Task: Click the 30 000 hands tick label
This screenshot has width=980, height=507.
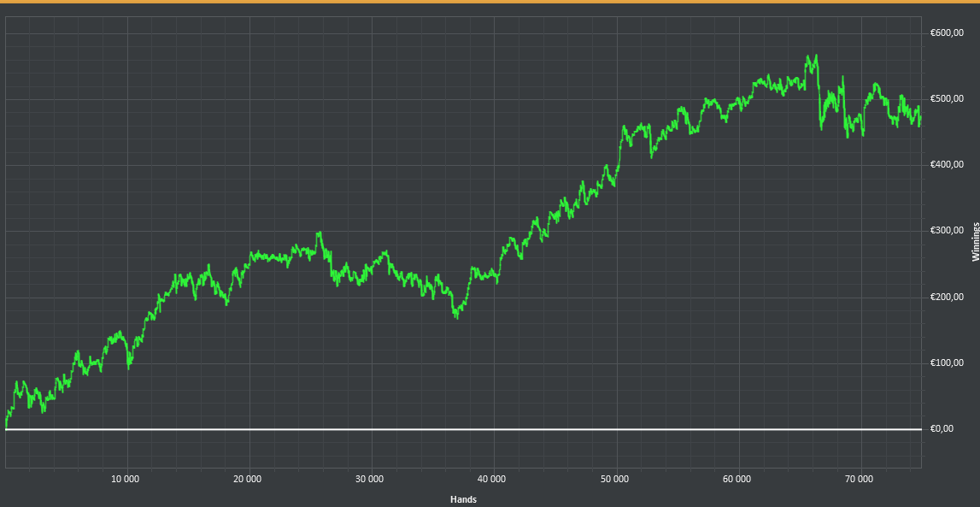Action: 369,480
